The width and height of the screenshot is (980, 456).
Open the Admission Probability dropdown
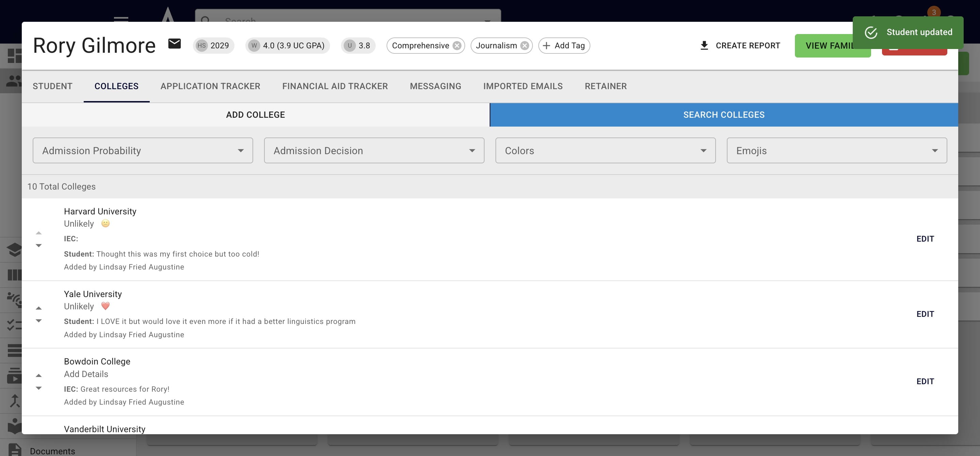(143, 151)
